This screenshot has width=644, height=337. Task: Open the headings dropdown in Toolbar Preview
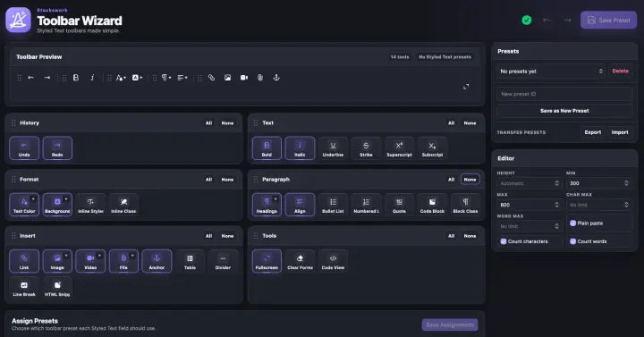pyautogui.click(x=166, y=78)
